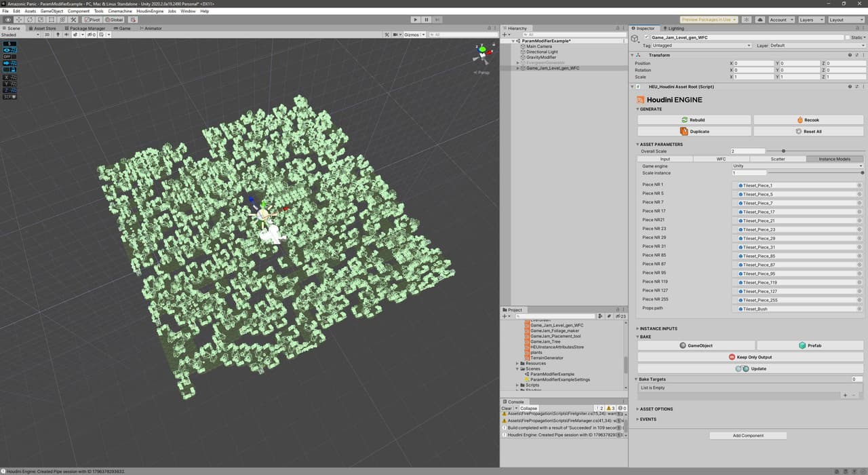The height and width of the screenshot is (475, 868).
Task: Toggle Pivot/Center handle position
Action: (92, 20)
